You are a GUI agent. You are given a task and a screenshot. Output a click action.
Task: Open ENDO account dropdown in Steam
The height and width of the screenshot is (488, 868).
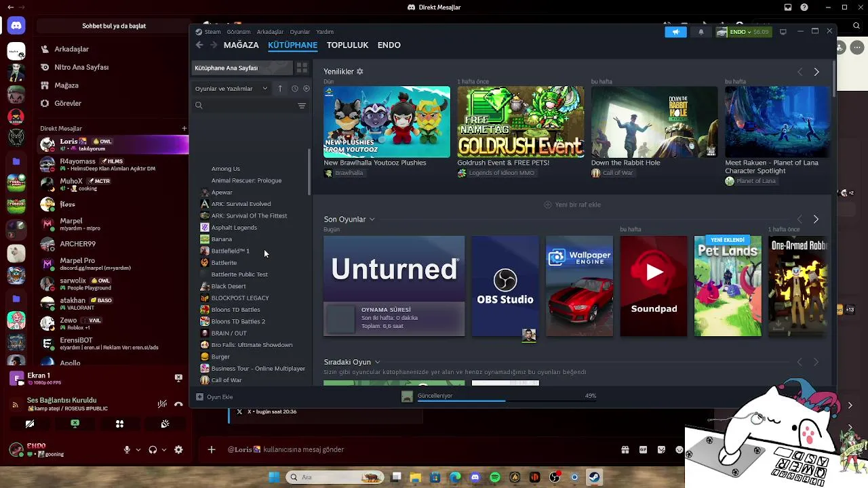click(743, 32)
